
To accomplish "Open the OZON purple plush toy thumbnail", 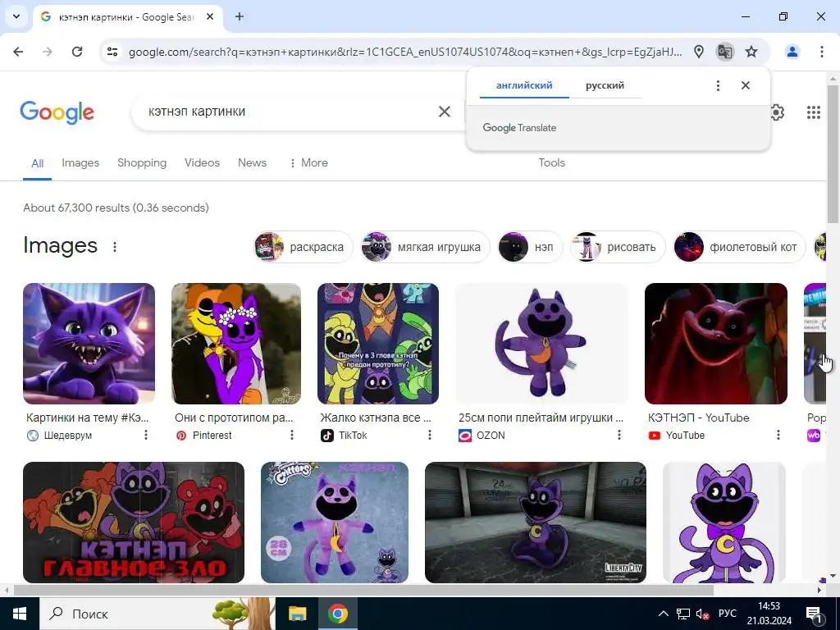I will [x=541, y=344].
